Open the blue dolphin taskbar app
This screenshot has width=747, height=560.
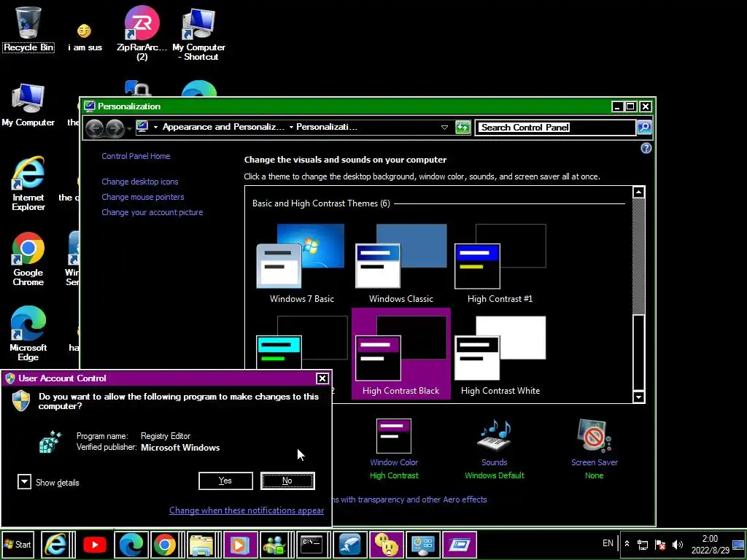(x=349, y=544)
